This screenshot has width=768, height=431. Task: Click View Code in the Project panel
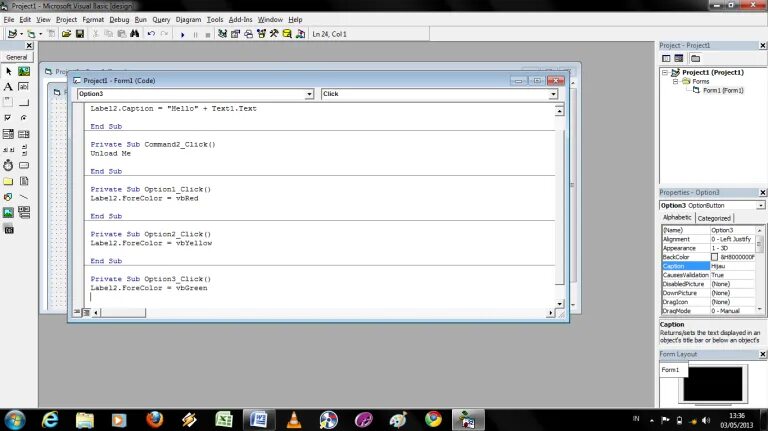(x=666, y=58)
